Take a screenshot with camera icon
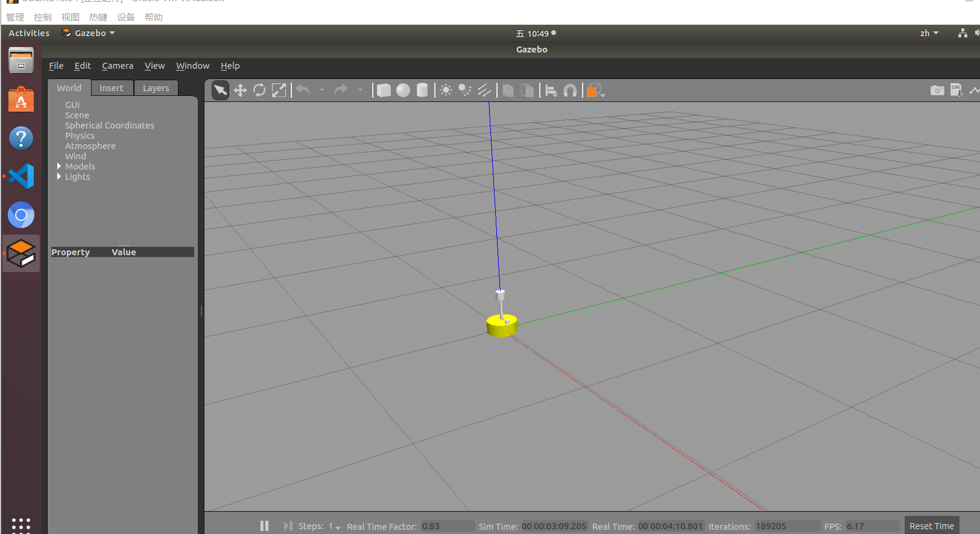Image resolution: width=980 pixels, height=534 pixels. coord(937,91)
